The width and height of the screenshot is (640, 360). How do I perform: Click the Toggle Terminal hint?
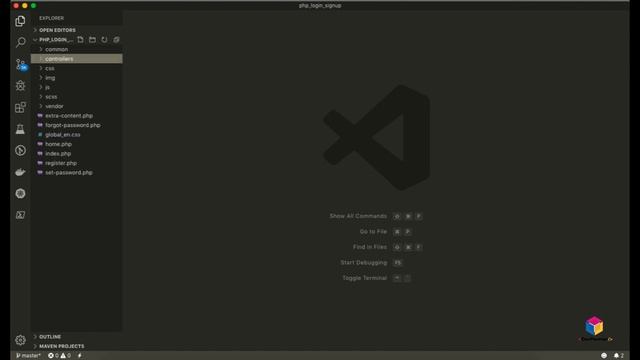tap(364, 278)
